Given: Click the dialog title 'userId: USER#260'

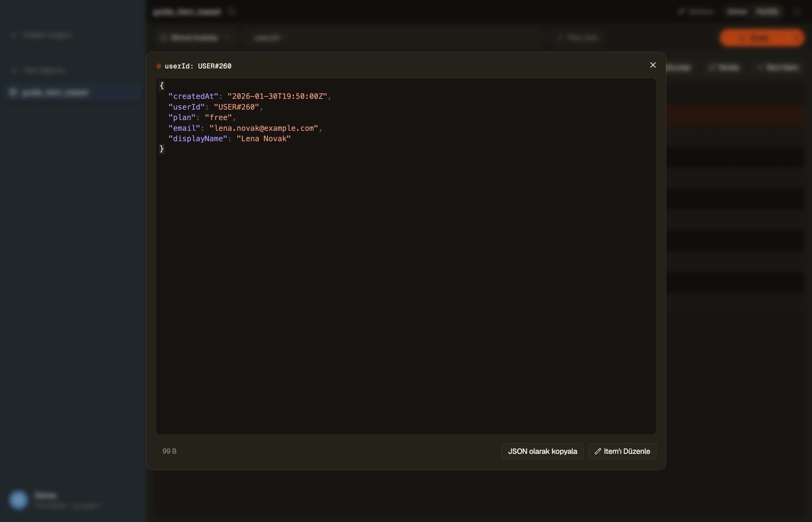Looking at the screenshot, I should (198, 66).
